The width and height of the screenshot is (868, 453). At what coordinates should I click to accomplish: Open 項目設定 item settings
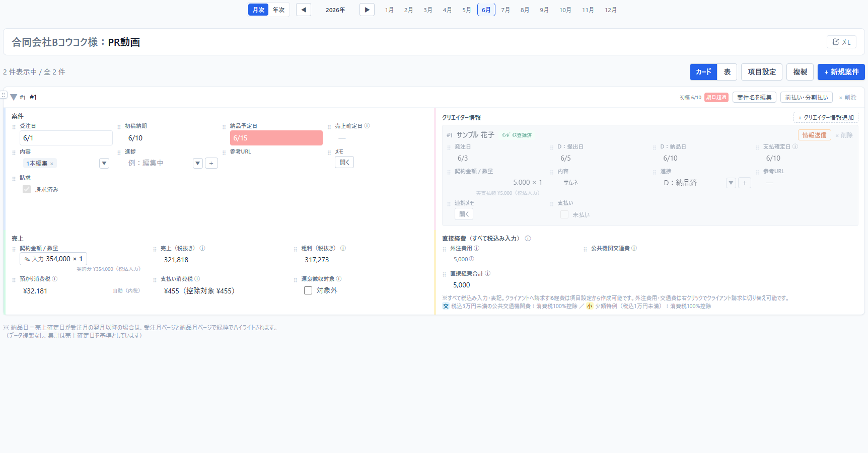(762, 72)
